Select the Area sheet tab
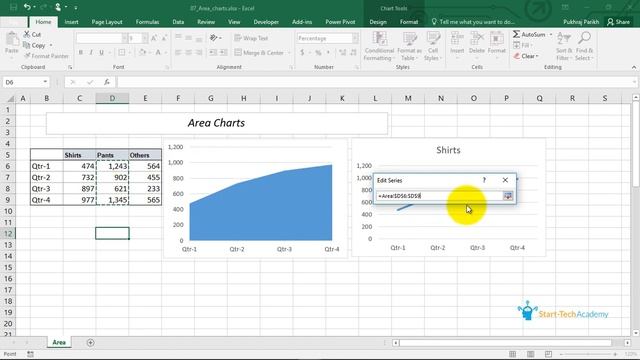Viewport: 640px width, 360px height. point(59,342)
